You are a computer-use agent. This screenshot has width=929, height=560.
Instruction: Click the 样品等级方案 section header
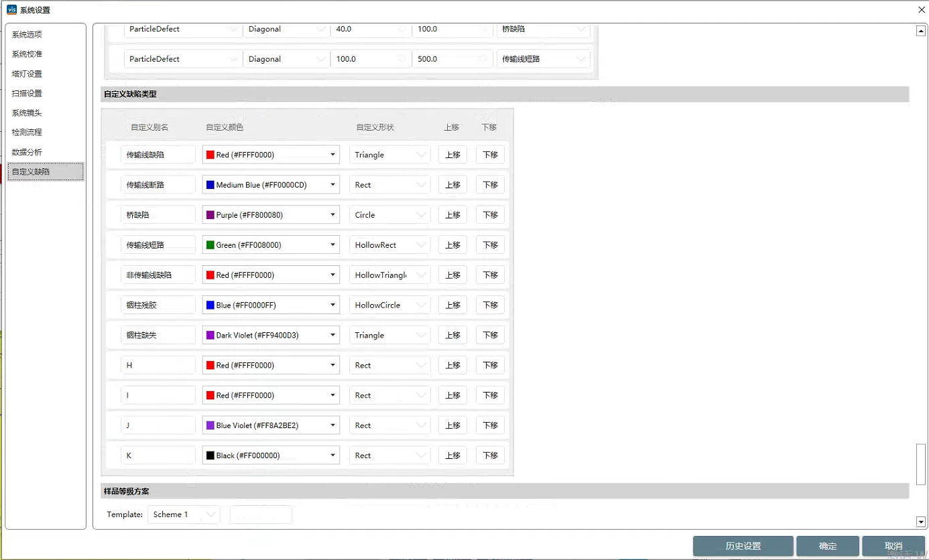(x=505, y=491)
